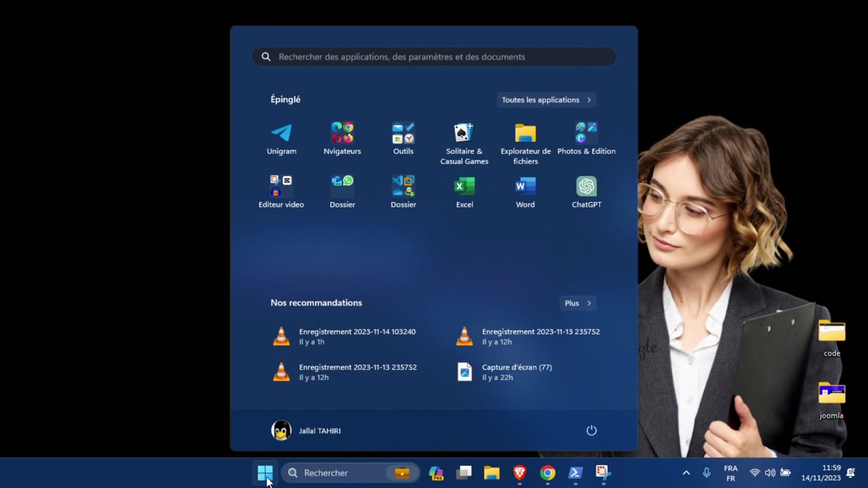Click the briefcase icon in taskbar search

(402, 472)
